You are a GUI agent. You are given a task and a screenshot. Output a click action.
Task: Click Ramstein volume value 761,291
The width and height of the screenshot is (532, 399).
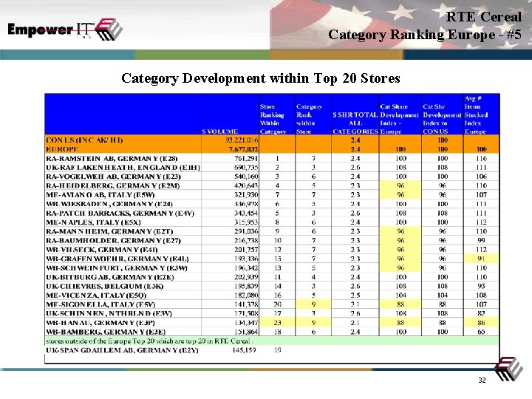246,158
